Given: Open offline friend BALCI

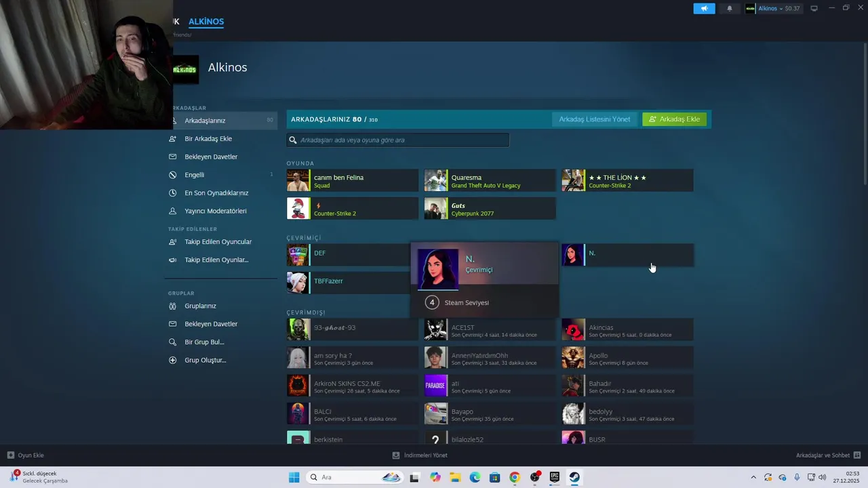Looking at the screenshot, I should 353,413.
